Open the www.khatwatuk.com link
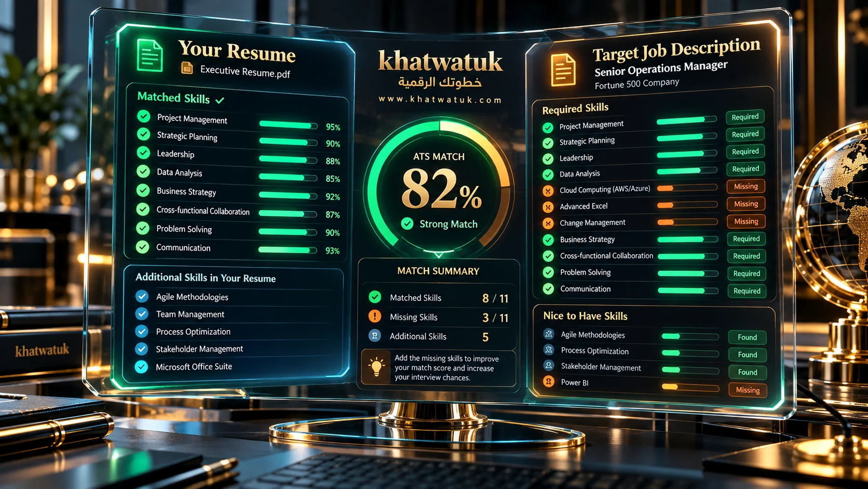The height and width of the screenshot is (489, 868). click(440, 99)
